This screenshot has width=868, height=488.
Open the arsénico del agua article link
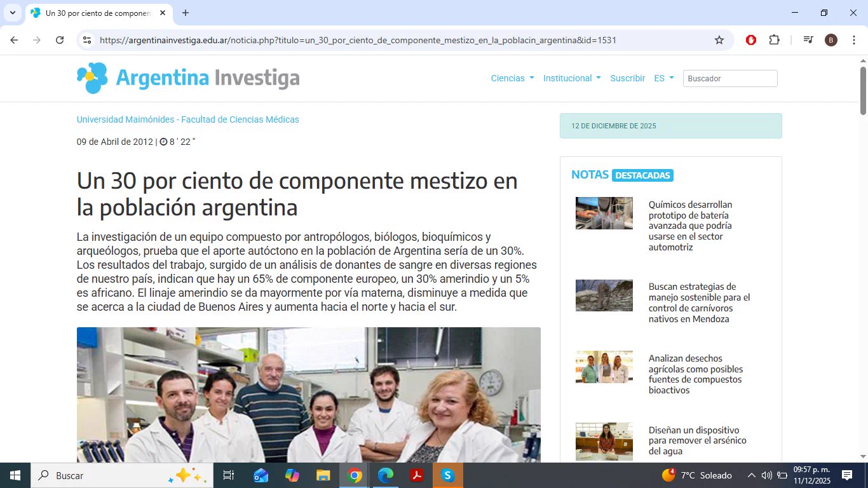pos(698,440)
